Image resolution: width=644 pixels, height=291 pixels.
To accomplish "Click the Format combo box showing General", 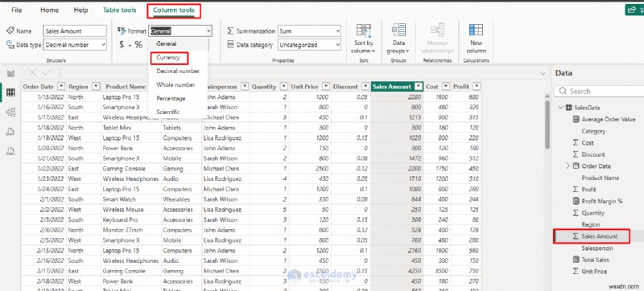I will (x=180, y=31).
